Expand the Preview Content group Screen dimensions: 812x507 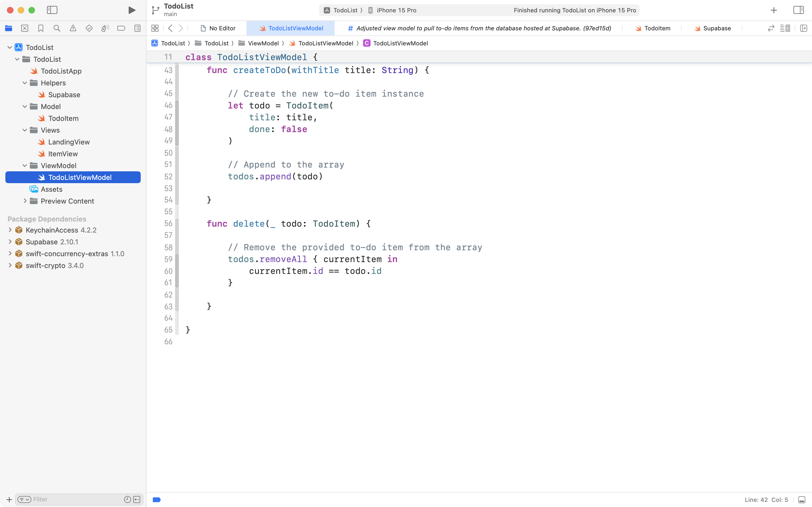point(25,201)
